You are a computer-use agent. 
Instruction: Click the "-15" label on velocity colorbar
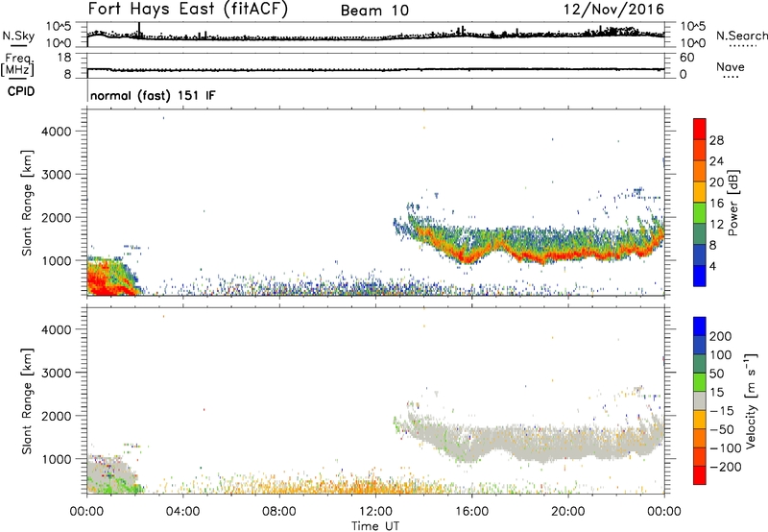(x=722, y=410)
